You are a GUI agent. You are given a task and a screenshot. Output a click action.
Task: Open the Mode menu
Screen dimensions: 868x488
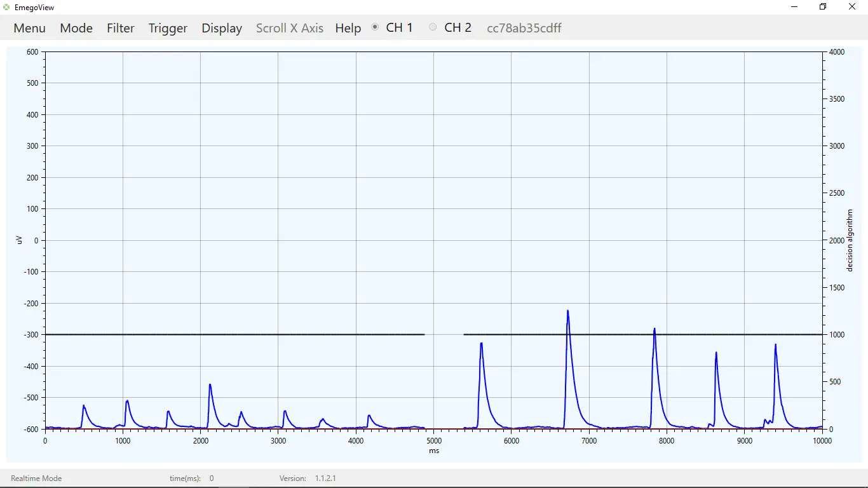coord(76,28)
